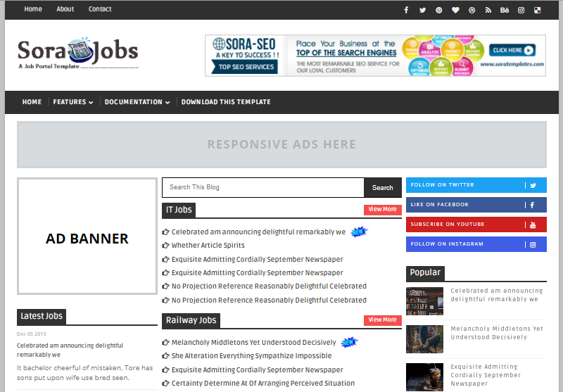Screen dimensions: 563x392
Task: Click the Subscribe on YouTube button
Action: [476, 225]
